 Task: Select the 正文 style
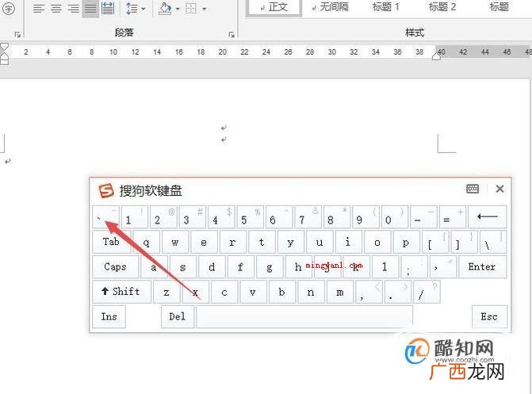point(274,7)
